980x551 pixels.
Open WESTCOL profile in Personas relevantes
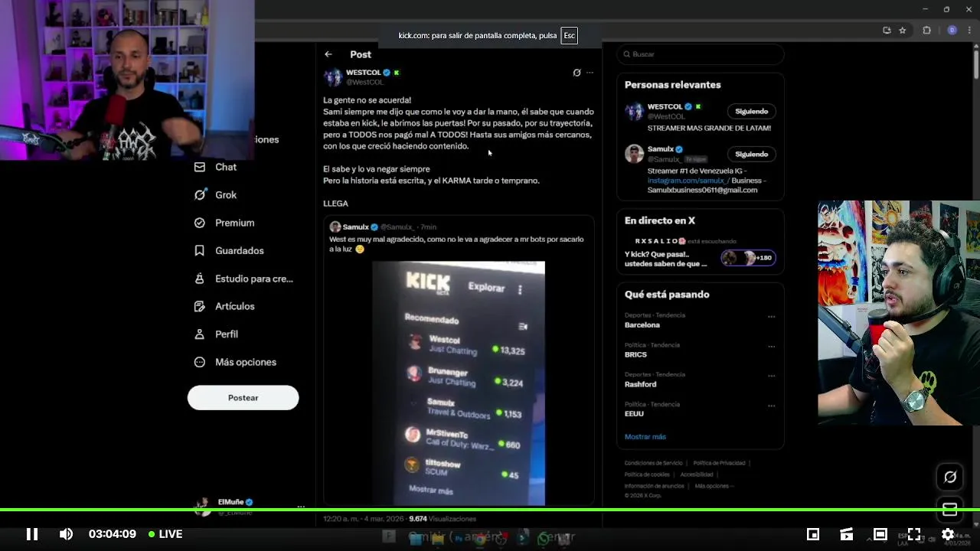pos(665,106)
